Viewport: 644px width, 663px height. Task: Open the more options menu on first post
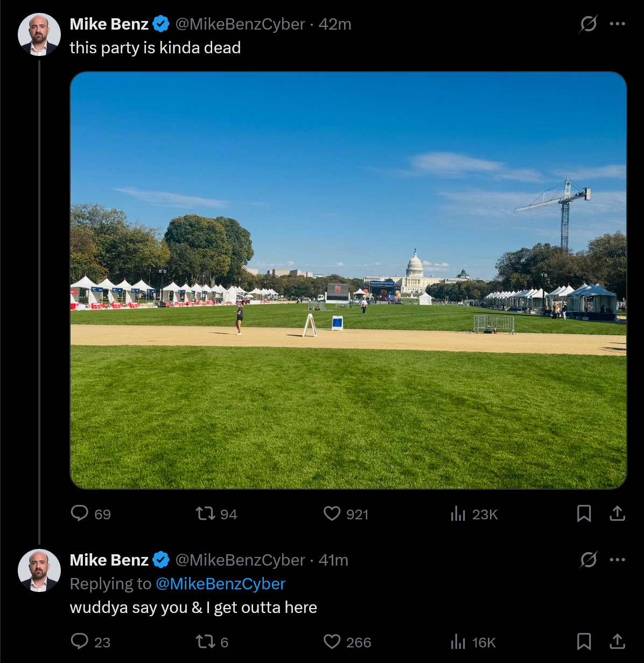(x=617, y=24)
